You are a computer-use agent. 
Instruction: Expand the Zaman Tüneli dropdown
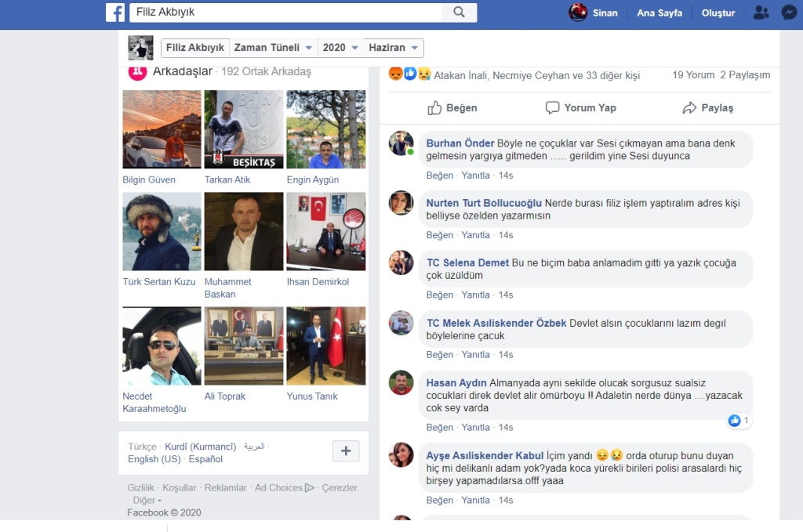(x=274, y=48)
